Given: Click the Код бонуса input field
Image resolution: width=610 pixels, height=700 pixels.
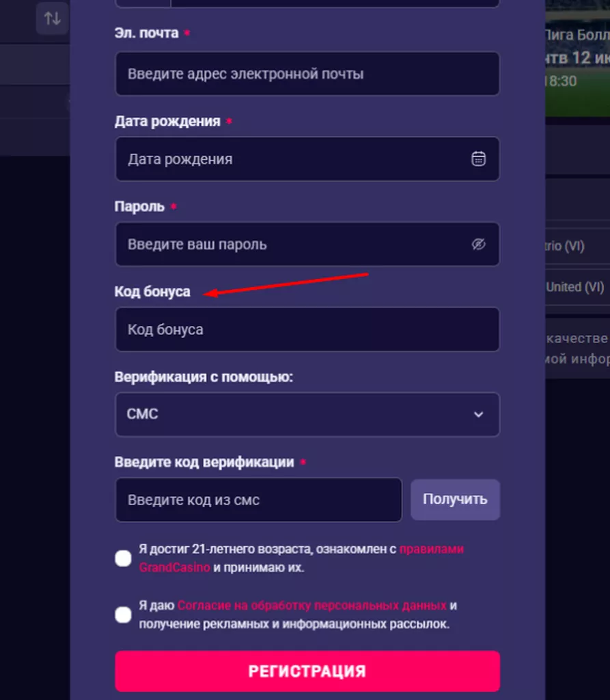Looking at the screenshot, I should tap(307, 329).
